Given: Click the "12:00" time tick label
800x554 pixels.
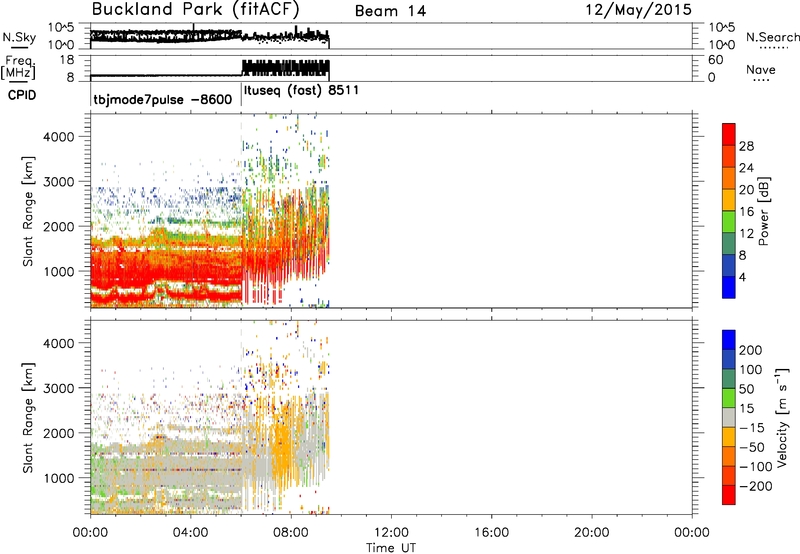Looking at the screenshot, I should tap(391, 533).
